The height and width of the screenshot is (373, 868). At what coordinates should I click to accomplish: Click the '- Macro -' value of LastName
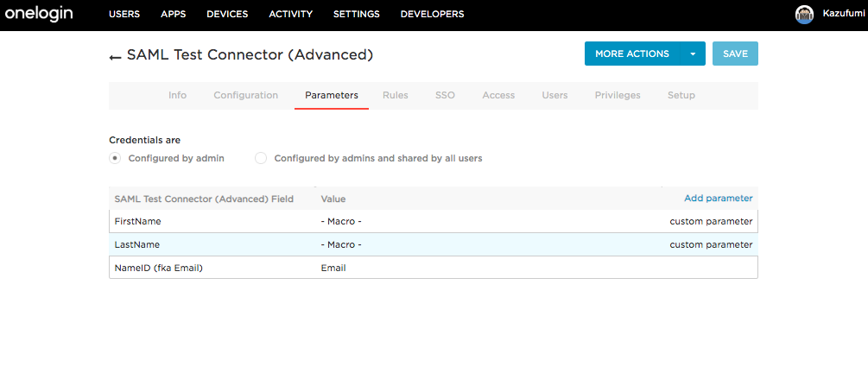pos(341,244)
